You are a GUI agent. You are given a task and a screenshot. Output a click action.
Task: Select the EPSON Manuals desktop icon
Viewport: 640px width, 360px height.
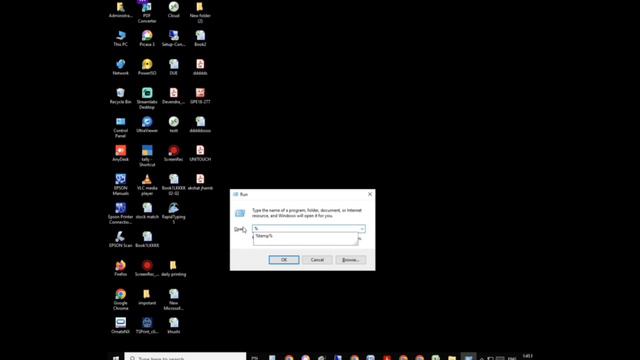[120, 184]
